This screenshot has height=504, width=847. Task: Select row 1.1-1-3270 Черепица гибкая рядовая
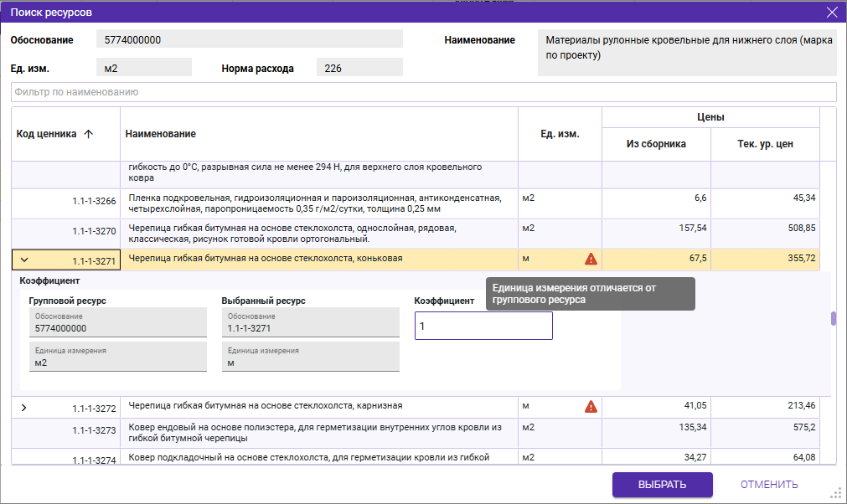tap(318, 234)
